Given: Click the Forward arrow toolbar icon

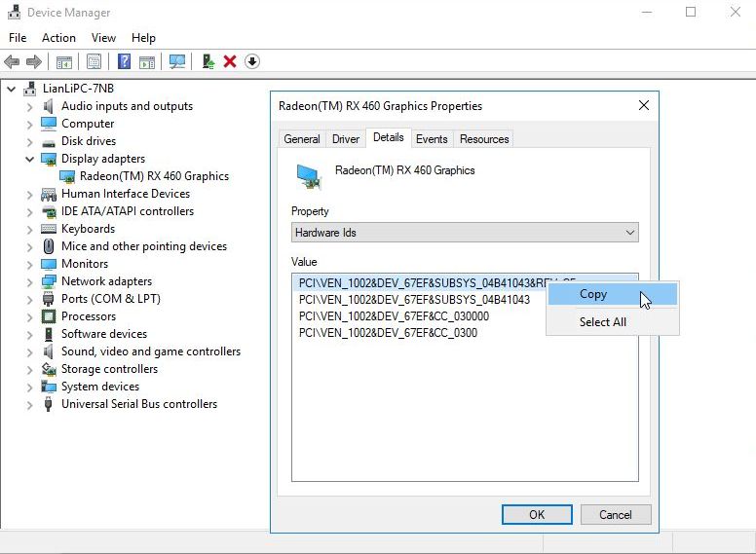Looking at the screenshot, I should coord(34,61).
